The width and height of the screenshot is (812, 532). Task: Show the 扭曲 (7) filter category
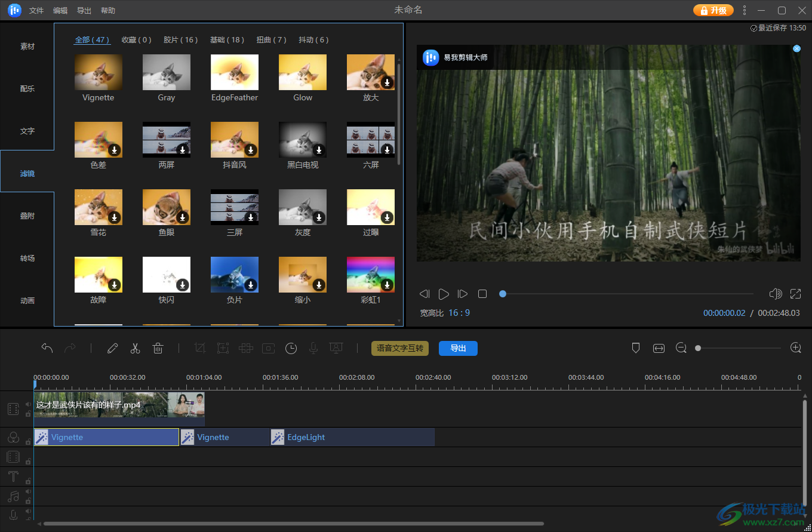pyautogui.click(x=272, y=40)
